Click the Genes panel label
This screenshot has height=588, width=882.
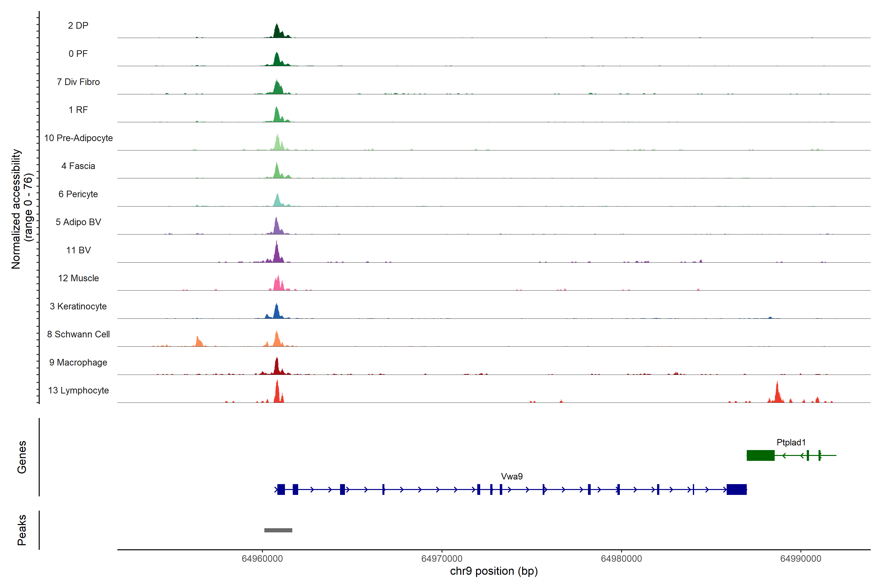pos(22,457)
